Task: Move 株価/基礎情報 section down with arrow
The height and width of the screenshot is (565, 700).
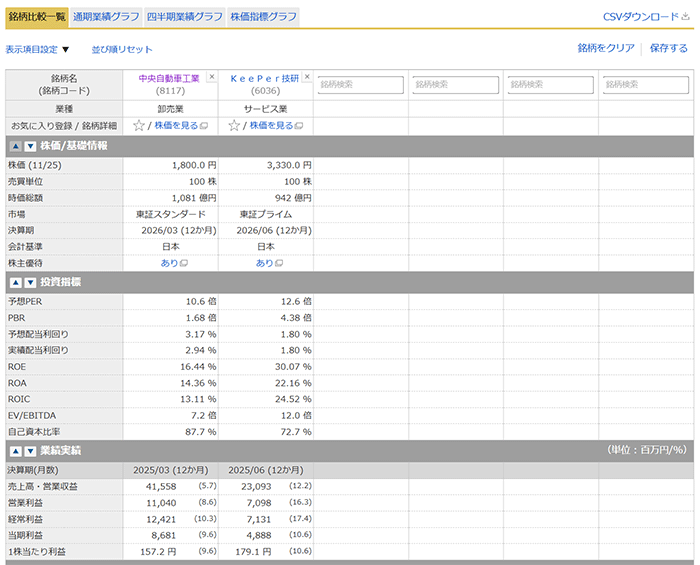Action: point(30,146)
